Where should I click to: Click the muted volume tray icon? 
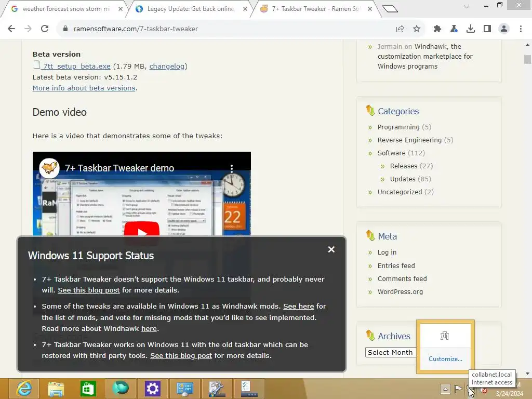[x=483, y=390]
